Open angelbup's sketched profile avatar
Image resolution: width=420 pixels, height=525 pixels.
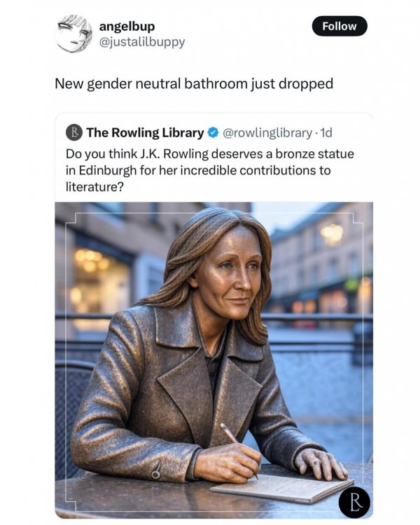click(73, 34)
